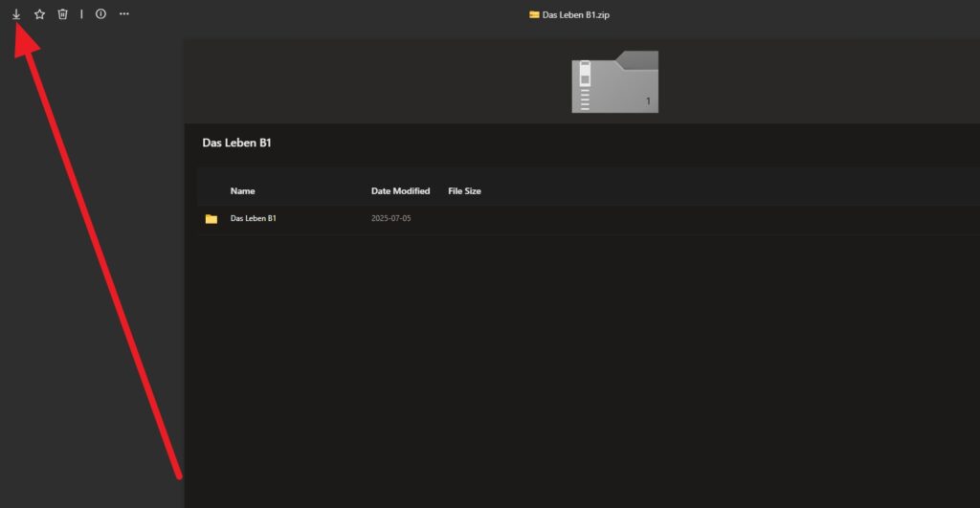Mark file as favorite with star icon
The width and height of the screenshot is (980, 508).
[x=39, y=13]
